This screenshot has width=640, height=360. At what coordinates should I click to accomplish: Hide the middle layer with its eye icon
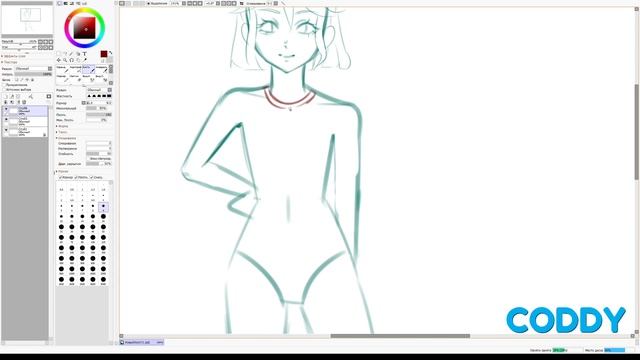(x=6, y=119)
